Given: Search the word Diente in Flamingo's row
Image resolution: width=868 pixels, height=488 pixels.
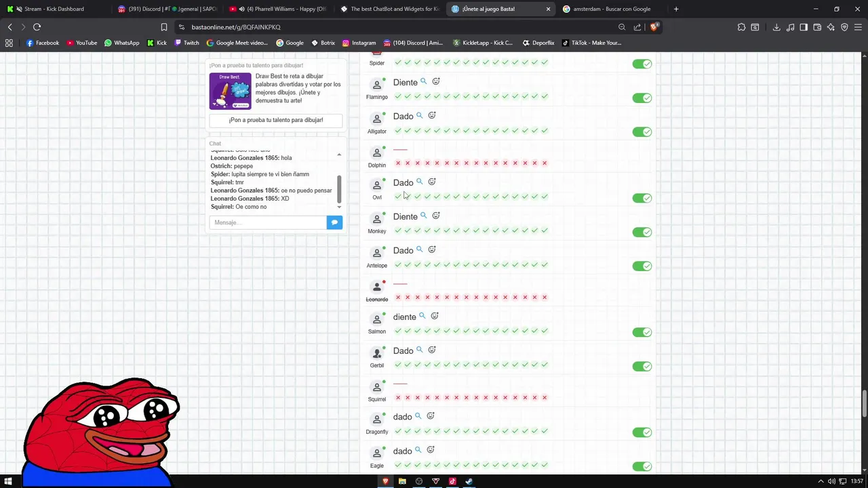Looking at the screenshot, I should pyautogui.click(x=424, y=81).
